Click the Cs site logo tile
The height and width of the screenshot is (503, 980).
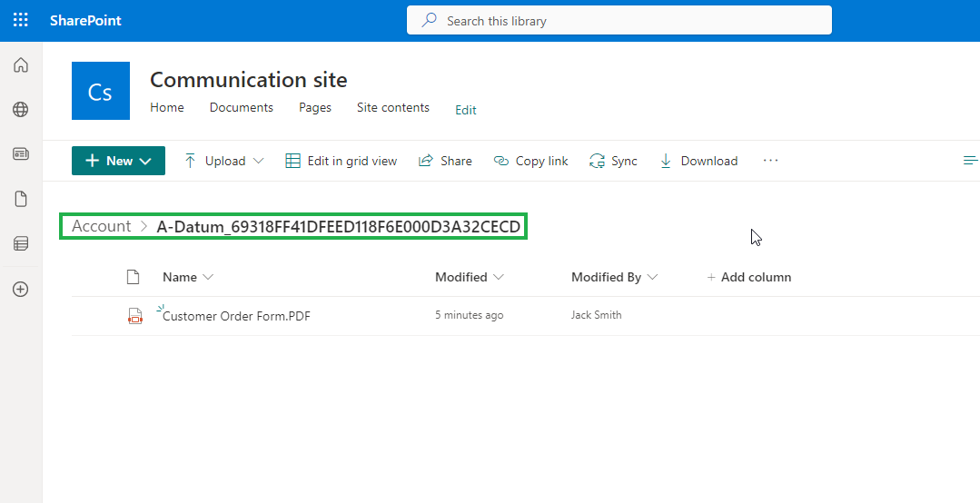point(101,91)
